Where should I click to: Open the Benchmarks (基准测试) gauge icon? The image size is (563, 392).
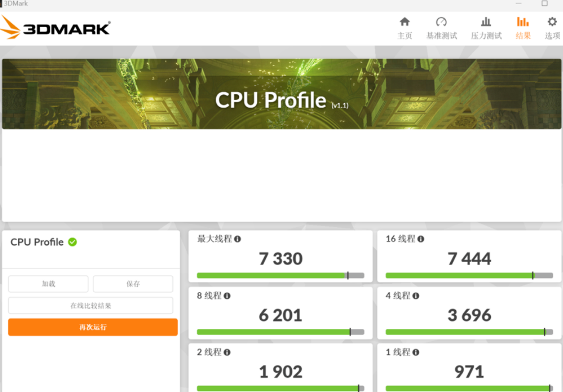[441, 22]
